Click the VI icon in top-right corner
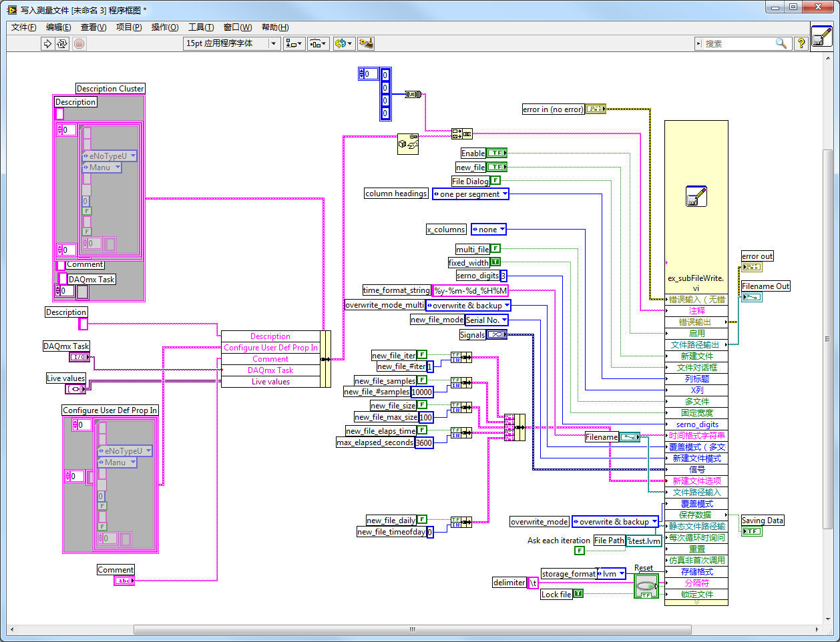This screenshot has height=642, width=840. (821, 36)
